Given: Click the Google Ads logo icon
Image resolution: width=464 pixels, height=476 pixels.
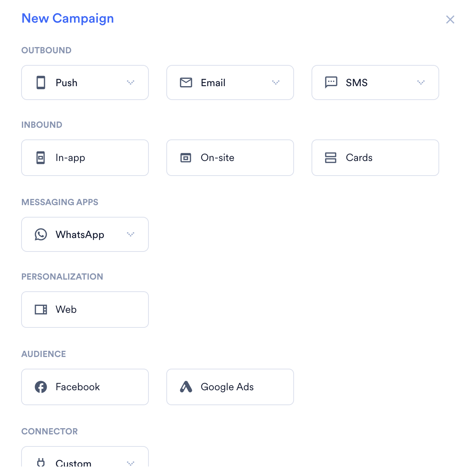Looking at the screenshot, I should coord(186,387).
